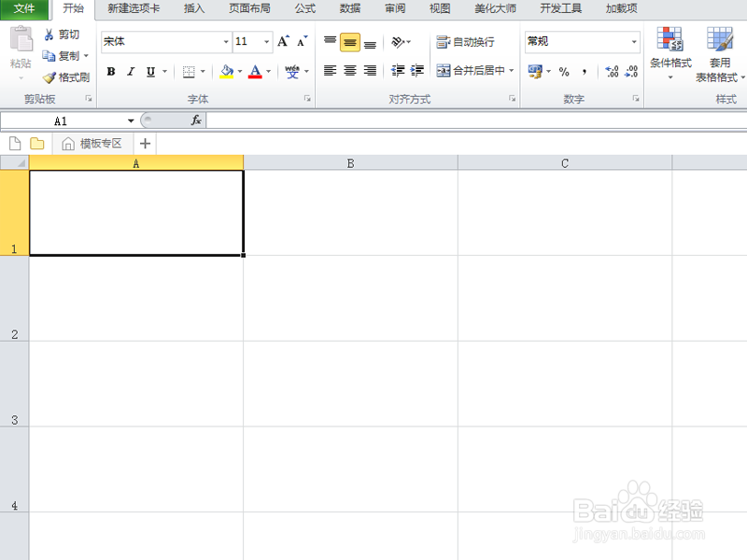Apply cell borders icon
This screenshot has height=560, width=747.
click(x=189, y=72)
